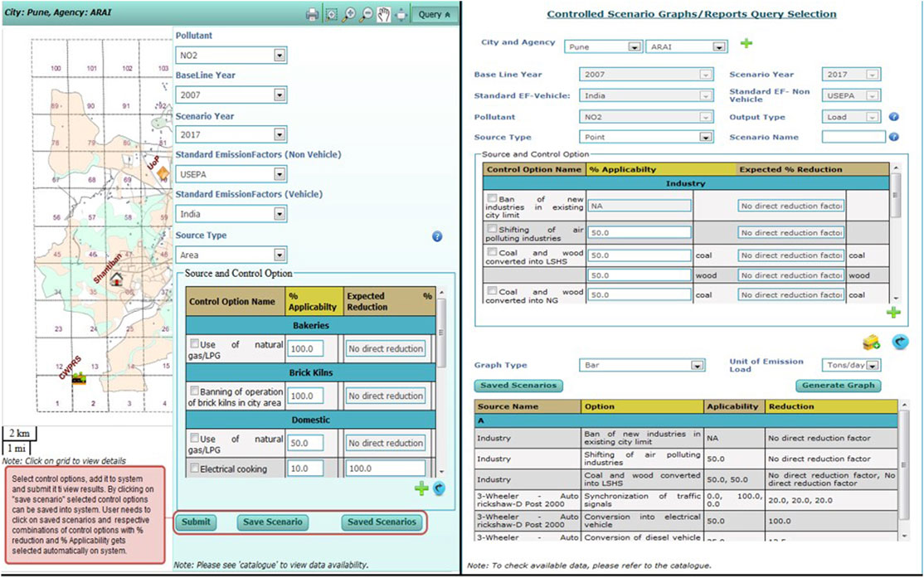Open the help icon next to Scenario Name

(894, 137)
